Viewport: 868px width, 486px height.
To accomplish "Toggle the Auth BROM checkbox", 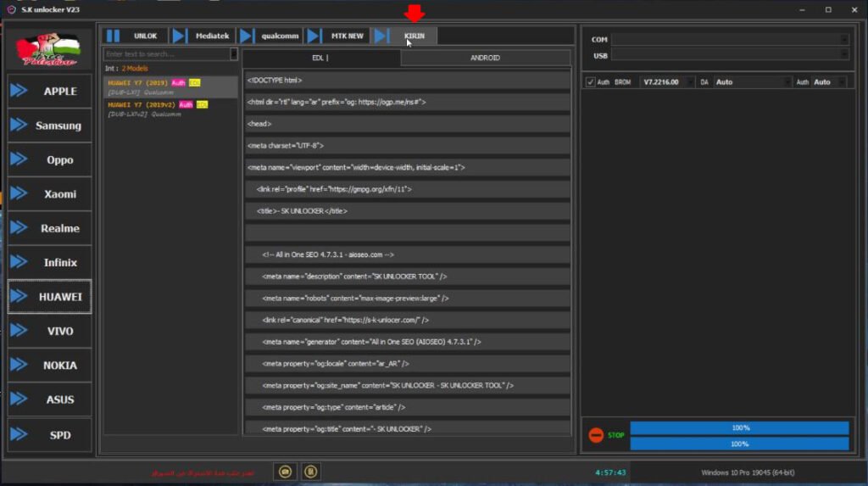I will (x=590, y=82).
